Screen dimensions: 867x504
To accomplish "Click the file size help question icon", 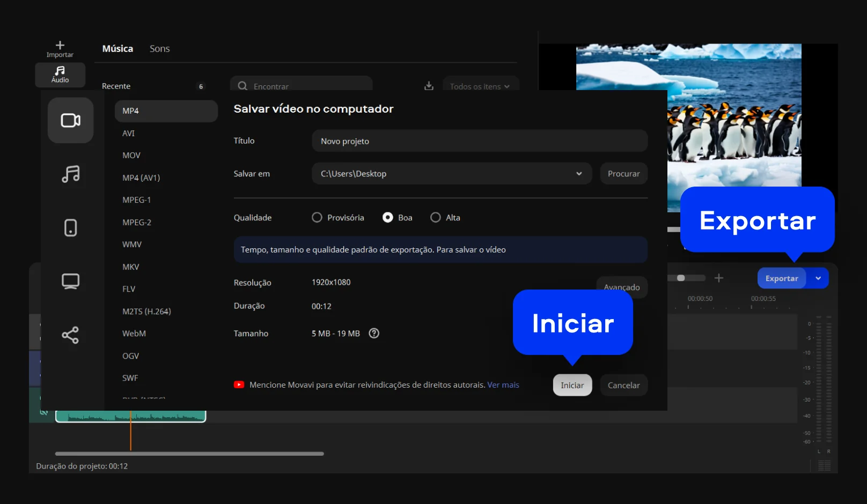I will click(374, 333).
